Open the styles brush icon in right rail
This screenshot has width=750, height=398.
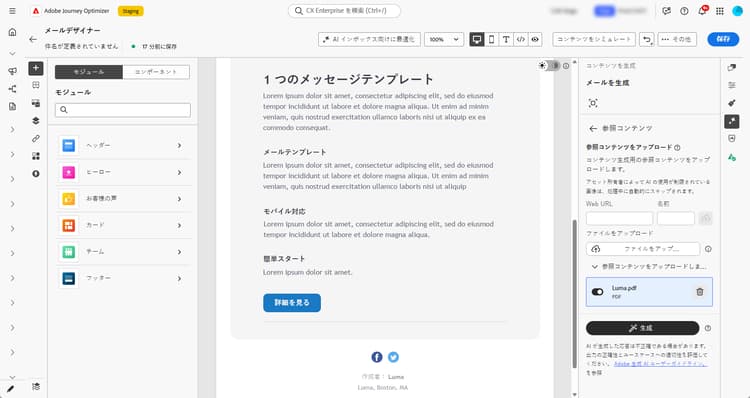732,103
